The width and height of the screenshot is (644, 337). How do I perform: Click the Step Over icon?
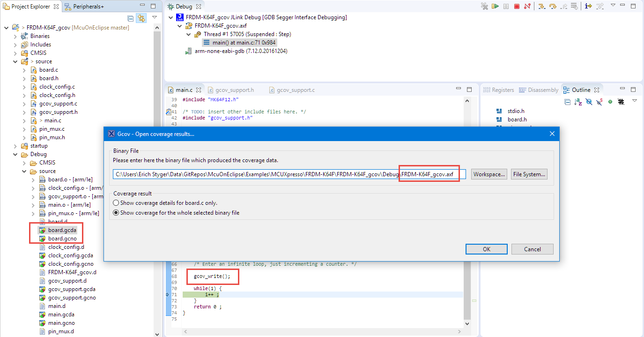(x=553, y=7)
